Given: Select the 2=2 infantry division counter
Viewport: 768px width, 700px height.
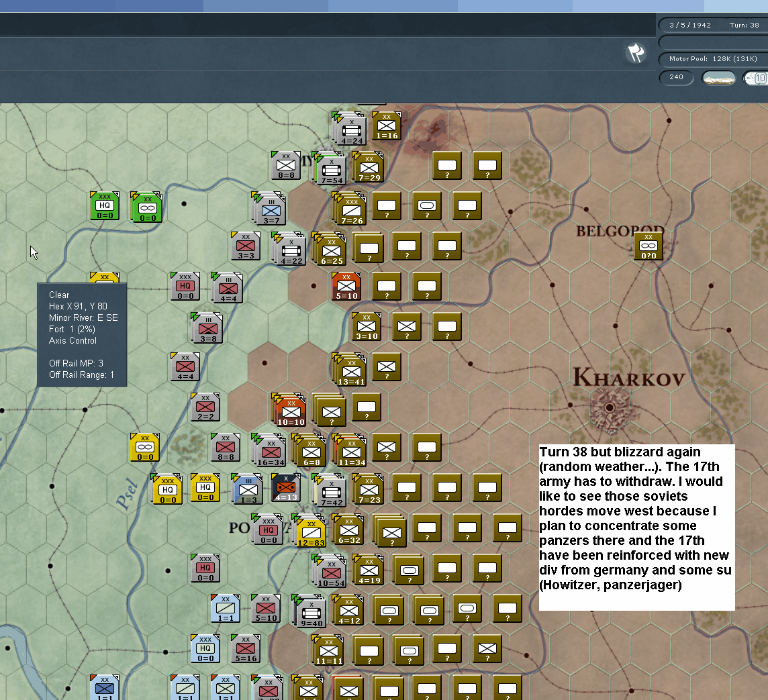Looking at the screenshot, I should coord(205,406).
